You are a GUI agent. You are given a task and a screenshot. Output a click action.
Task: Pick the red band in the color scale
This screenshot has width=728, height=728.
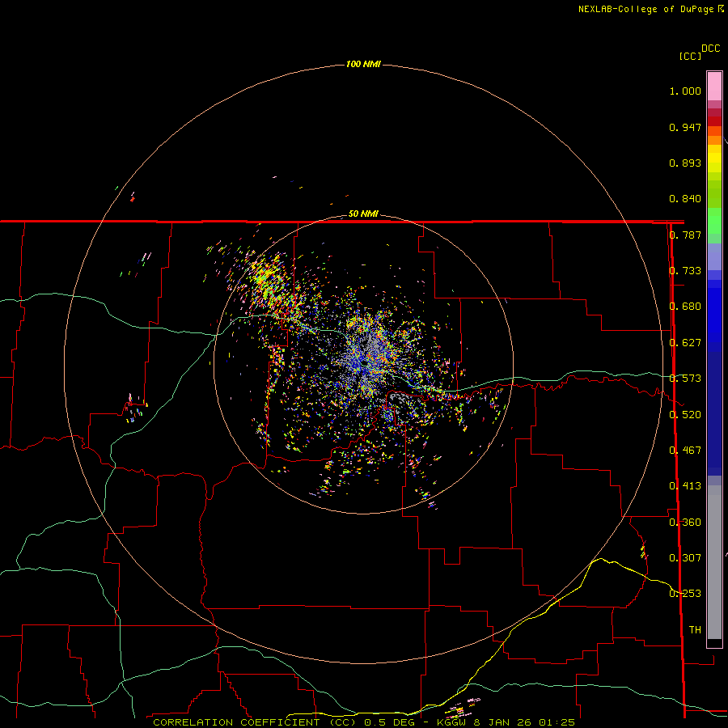(714, 121)
